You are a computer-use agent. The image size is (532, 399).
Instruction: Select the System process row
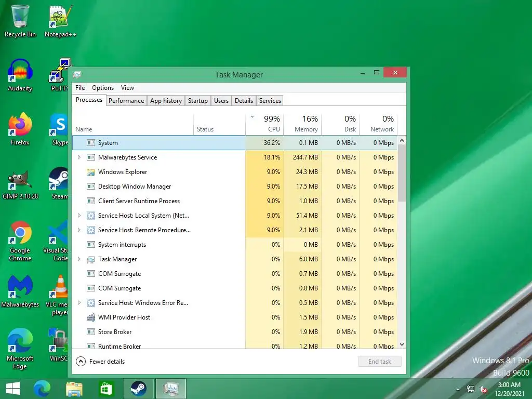point(235,143)
